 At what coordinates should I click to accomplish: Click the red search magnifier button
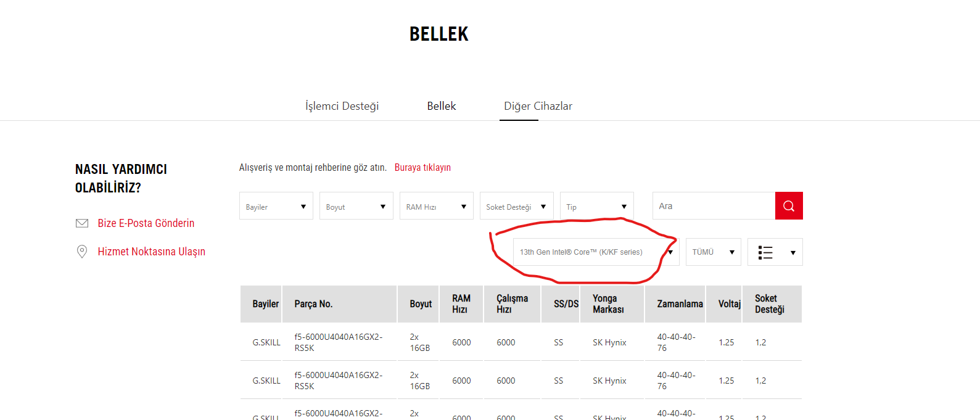(788, 206)
